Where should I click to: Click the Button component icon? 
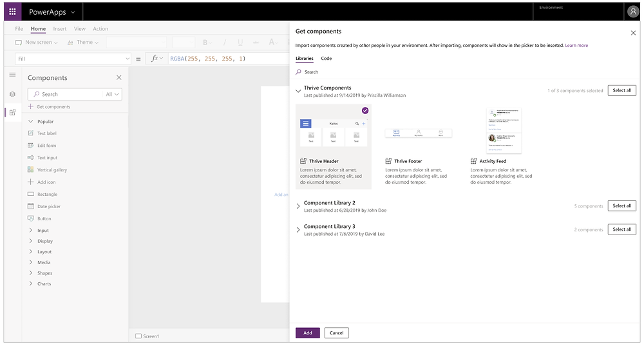[30, 218]
